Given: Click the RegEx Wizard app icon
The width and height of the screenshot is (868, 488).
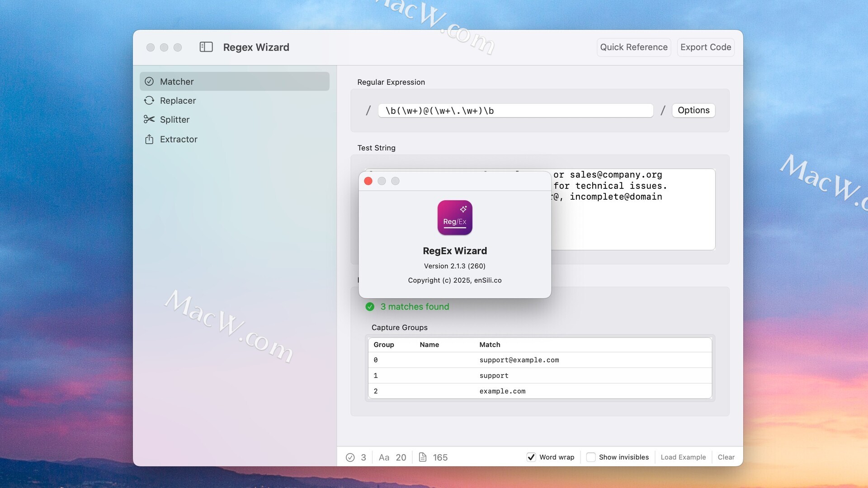Looking at the screenshot, I should click(x=455, y=218).
